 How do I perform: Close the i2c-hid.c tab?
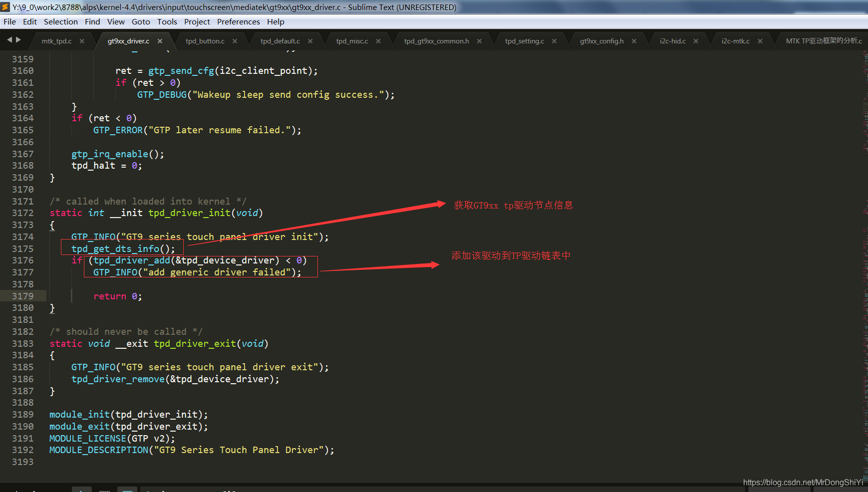696,41
